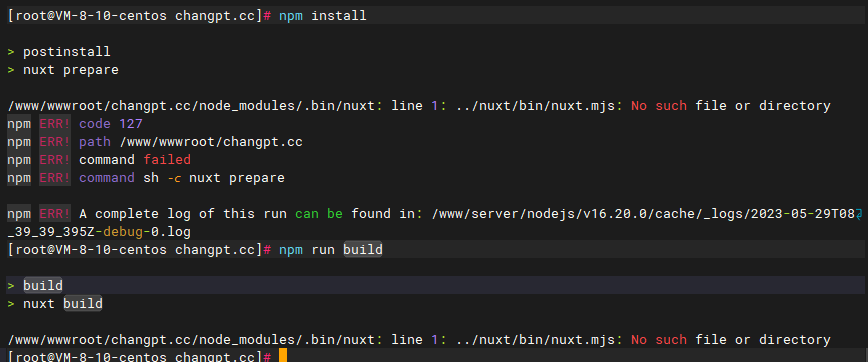Image resolution: width=868 pixels, height=362 pixels.
Task: Click "ERR!" on the "code 127" line
Action: pos(55,124)
